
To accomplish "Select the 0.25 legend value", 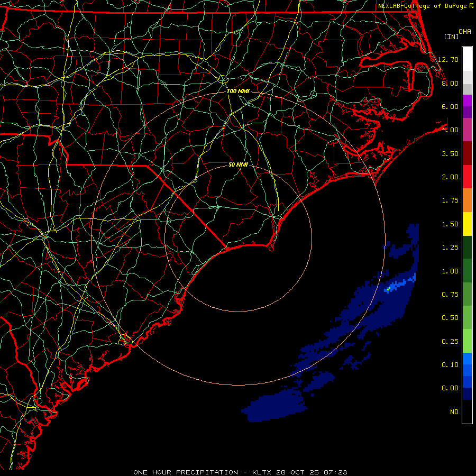I will pyautogui.click(x=450, y=342).
